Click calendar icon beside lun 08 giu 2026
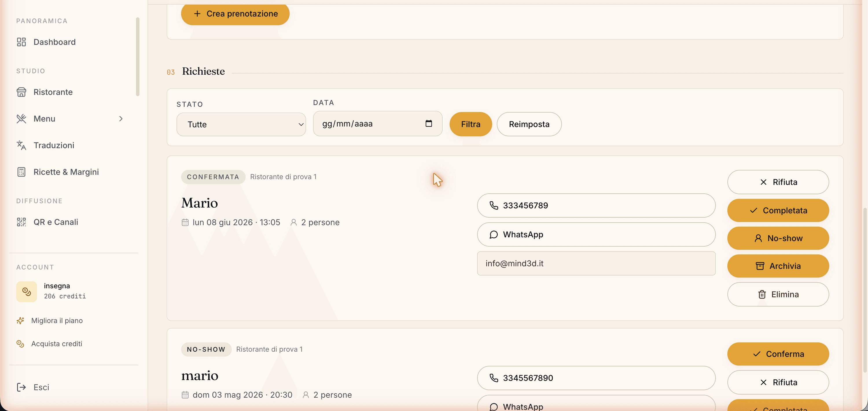The image size is (868, 411). (185, 222)
